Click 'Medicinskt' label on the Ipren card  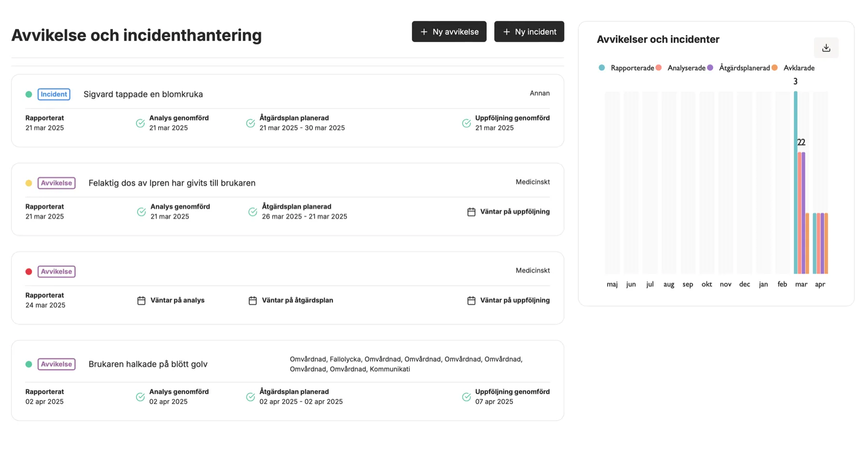point(532,182)
